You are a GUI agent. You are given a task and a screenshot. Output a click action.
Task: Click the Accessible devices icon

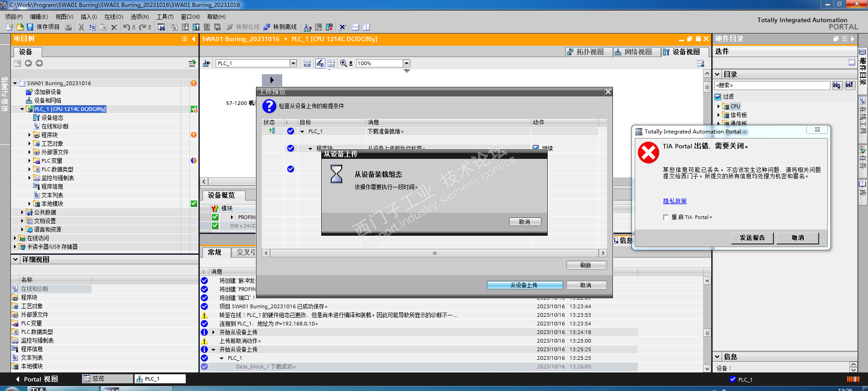tap(308, 27)
